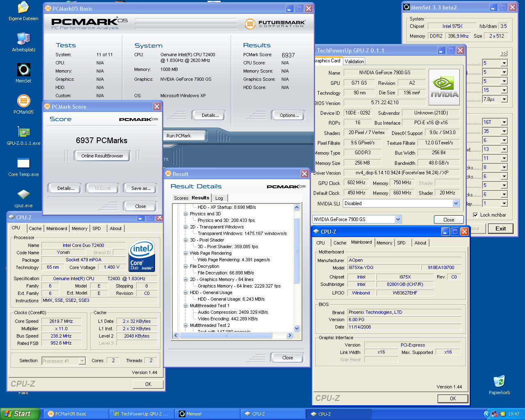Viewport: 525px width, 420px height.
Task: Collapse Multithreaded Test 1 tree node
Action: (185, 306)
